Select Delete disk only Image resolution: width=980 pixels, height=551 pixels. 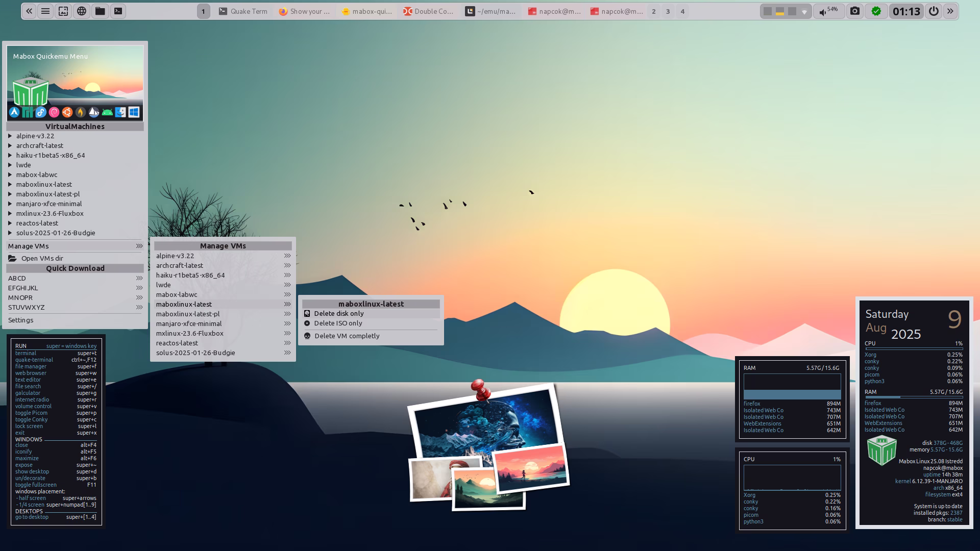click(339, 313)
